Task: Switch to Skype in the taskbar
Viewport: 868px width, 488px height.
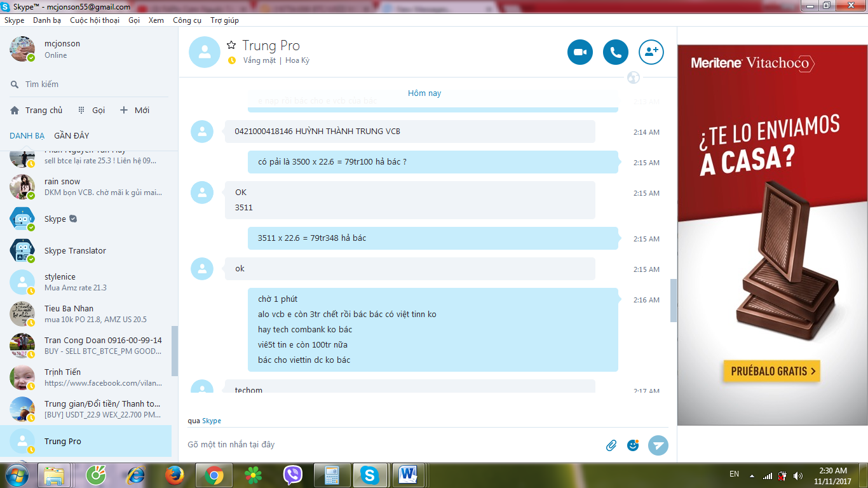Action: pos(369,475)
